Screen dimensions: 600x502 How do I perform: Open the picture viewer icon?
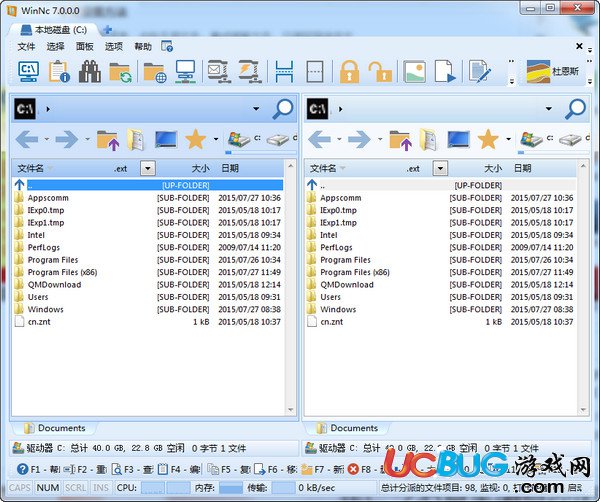pos(414,72)
